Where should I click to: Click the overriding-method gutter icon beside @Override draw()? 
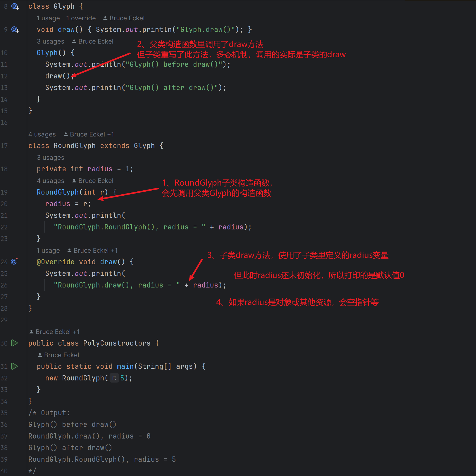(x=15, y=261)
